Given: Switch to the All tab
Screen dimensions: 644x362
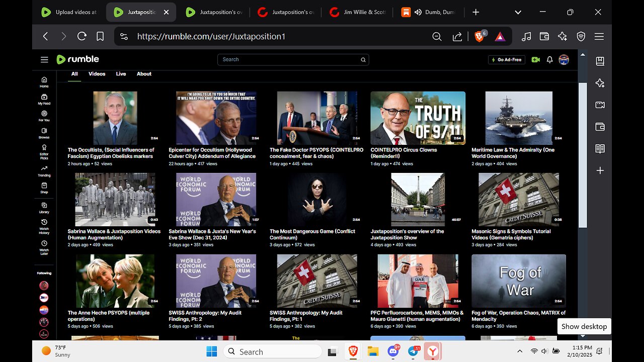Looking at the screenshot, I should point(74,74).
